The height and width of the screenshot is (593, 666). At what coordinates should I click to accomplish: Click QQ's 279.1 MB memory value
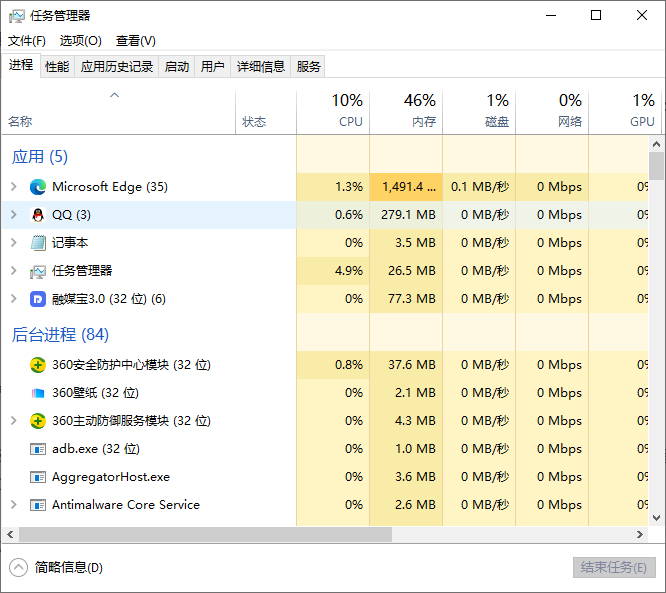click(x=408, y=215)
